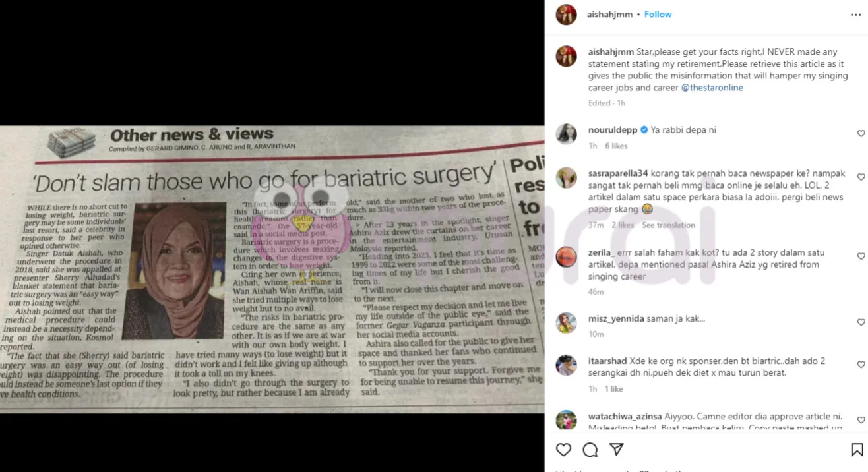The height and width of the screenshot is (472, 868).
Task: Open @thestaronline mention link
Action: [712, 88]
